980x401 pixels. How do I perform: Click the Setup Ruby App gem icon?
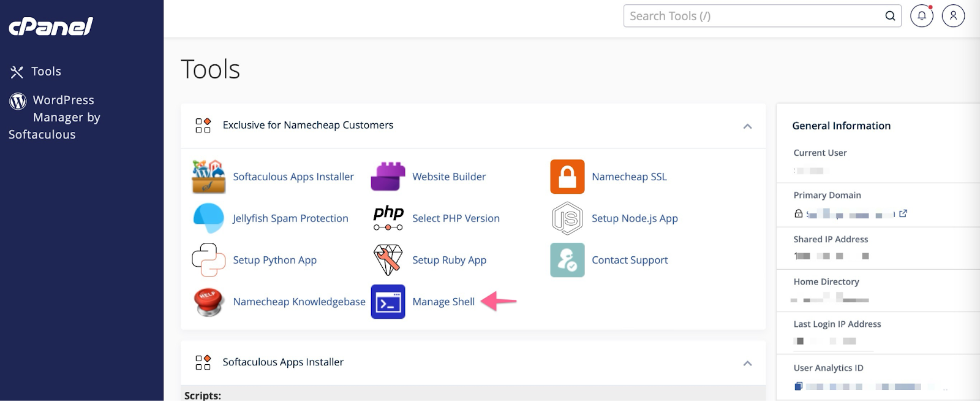(388, 260)
